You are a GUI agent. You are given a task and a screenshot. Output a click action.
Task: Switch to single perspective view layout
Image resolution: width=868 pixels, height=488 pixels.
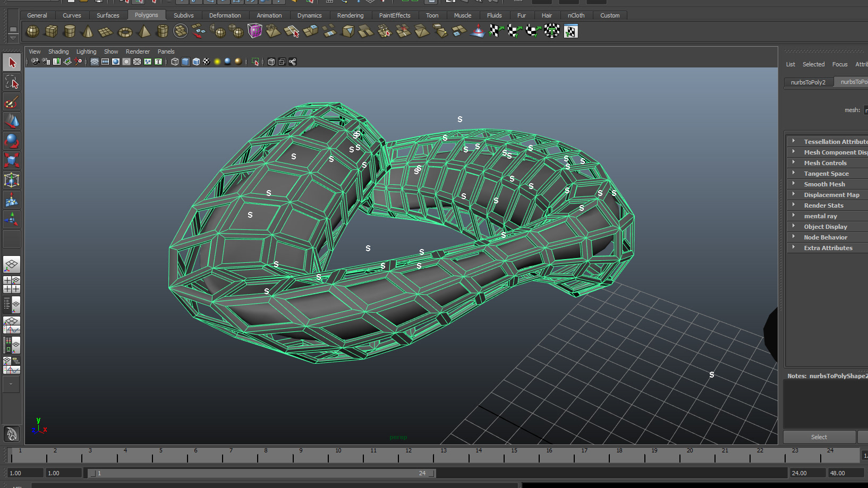pos(12,264)
